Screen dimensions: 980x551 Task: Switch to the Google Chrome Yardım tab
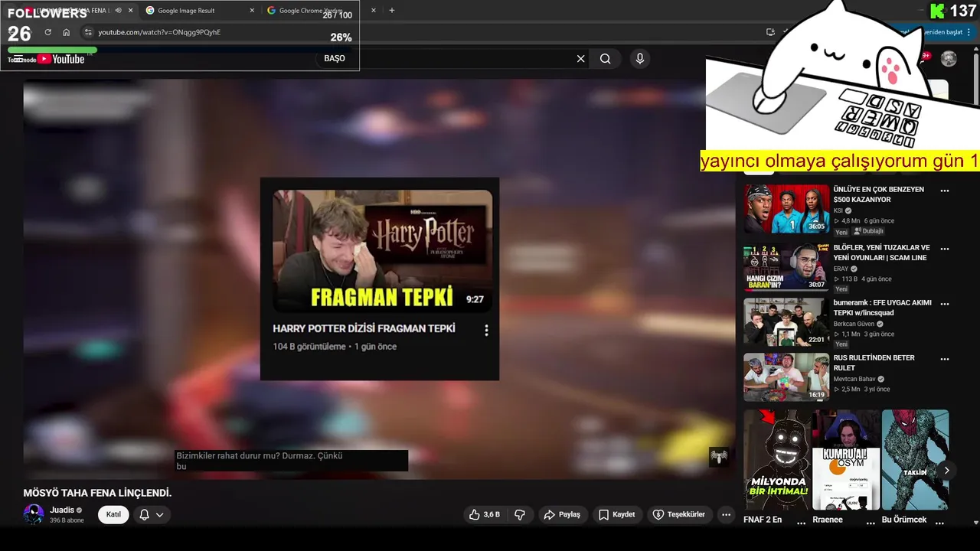[x=320, y=11]
